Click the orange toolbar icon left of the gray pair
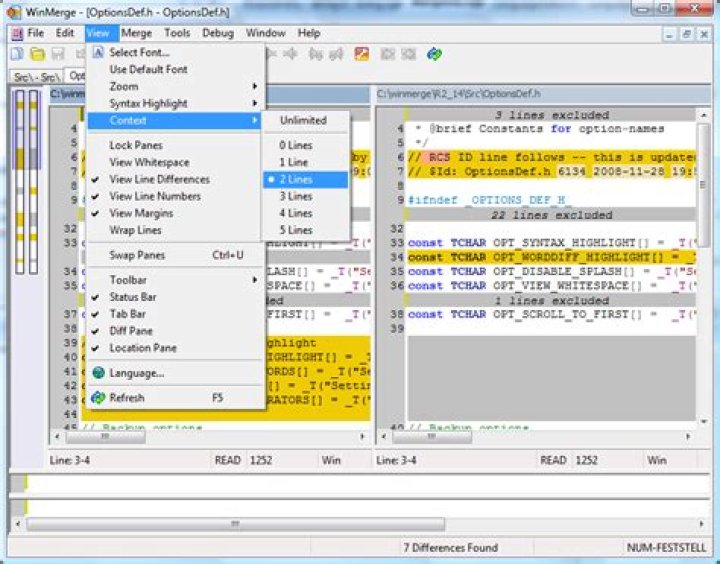 coord(362,54)
